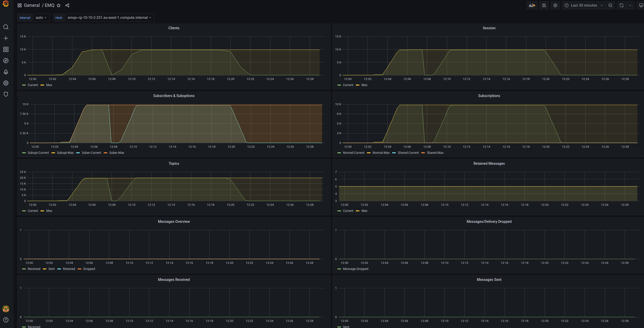Click the Create plus icon
The height and width of the screenshot is (328, 644).
(x=6, y=38)
